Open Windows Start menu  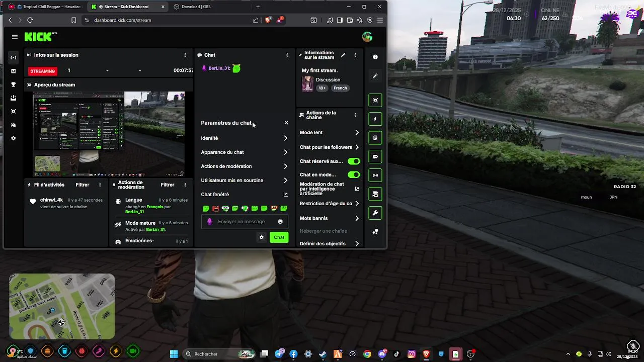(174, 354)
